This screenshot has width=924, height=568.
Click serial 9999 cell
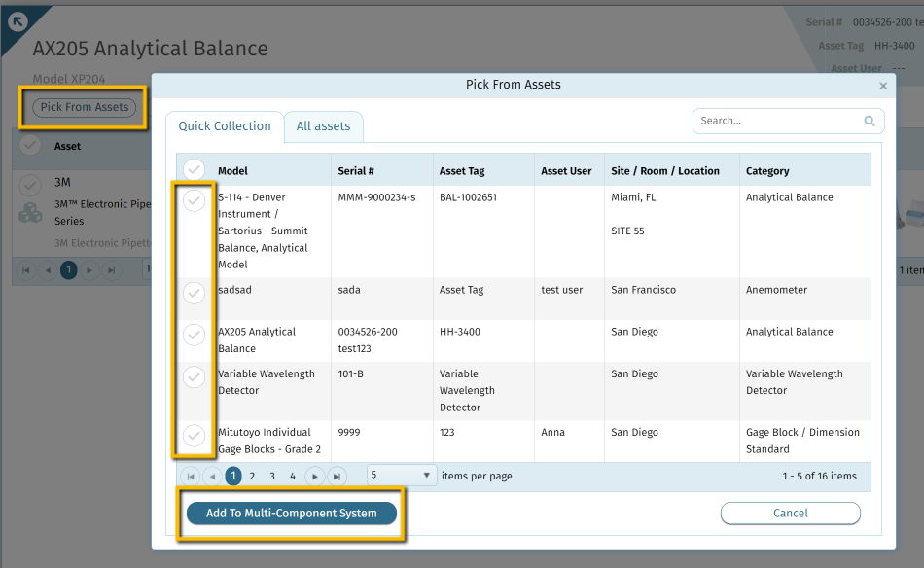coord(349,433)
